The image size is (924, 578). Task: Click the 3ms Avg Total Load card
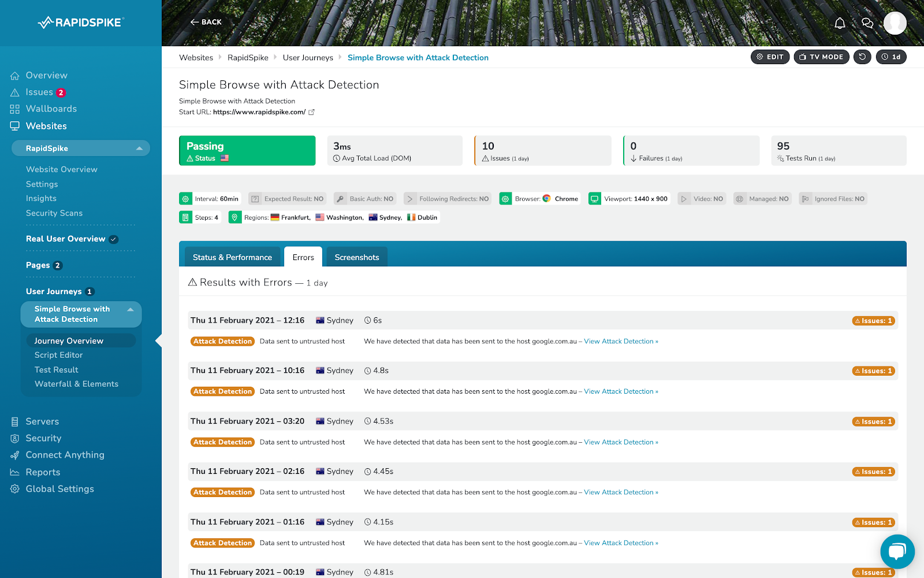[x=395, y=151]
